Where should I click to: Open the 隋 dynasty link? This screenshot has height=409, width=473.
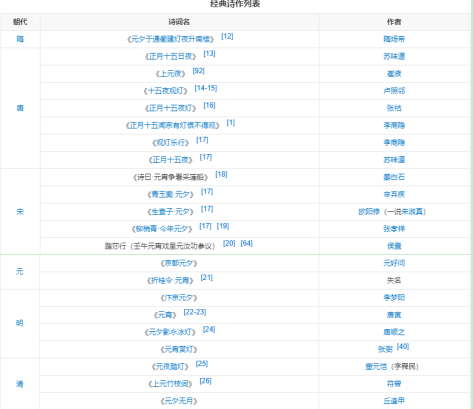[x=20, y=39]
